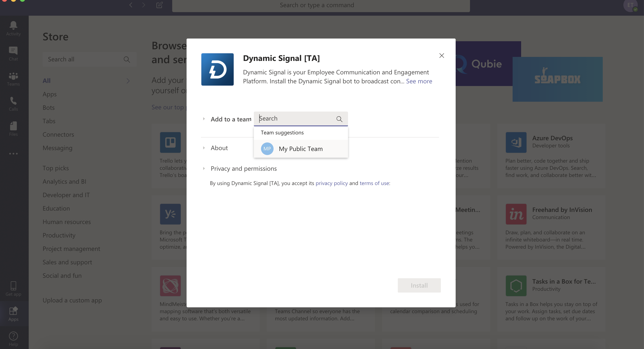The width and height of the screenshot is (644, 349).
Task: Select the Connectors category
Action: 58,134
